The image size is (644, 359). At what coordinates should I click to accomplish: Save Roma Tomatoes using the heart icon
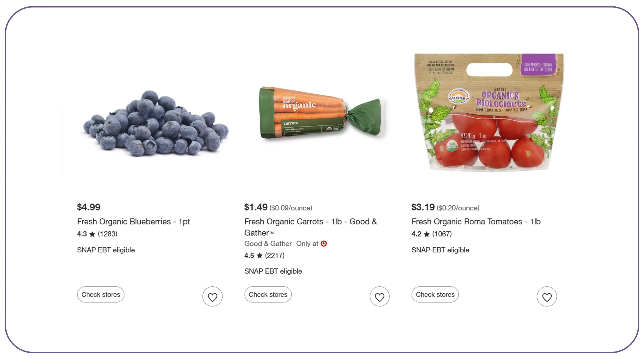point(547,297)
